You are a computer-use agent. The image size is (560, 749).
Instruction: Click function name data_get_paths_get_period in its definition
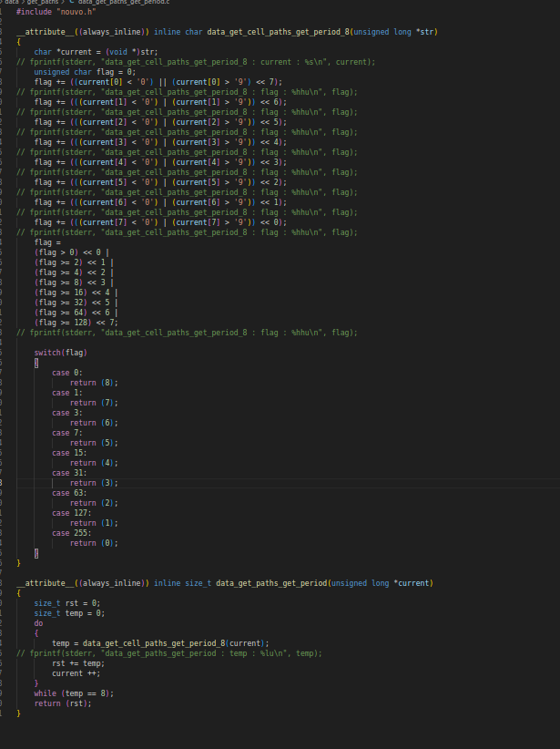pos(271,583)
